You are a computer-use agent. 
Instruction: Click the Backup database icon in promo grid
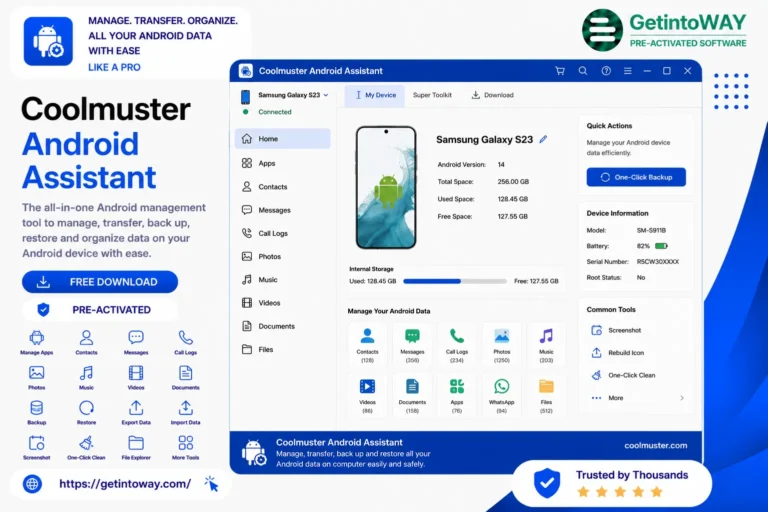pyautogui.click(x=37, y=408)
